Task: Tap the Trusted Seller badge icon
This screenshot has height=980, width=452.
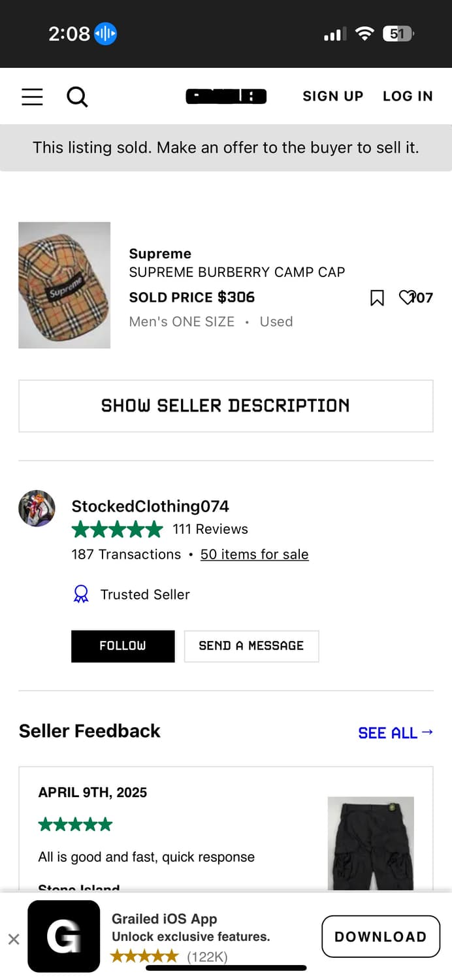Action: (x=81, y=595)
